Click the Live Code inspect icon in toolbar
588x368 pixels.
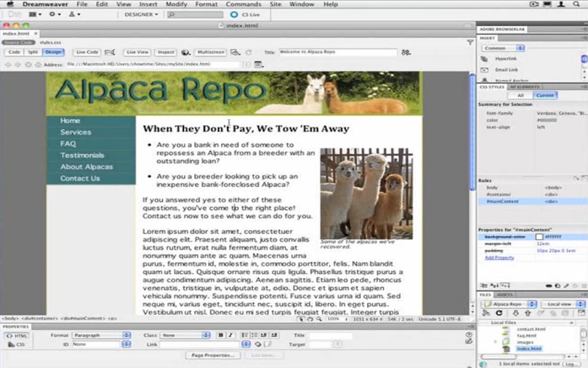pos(110,52)
